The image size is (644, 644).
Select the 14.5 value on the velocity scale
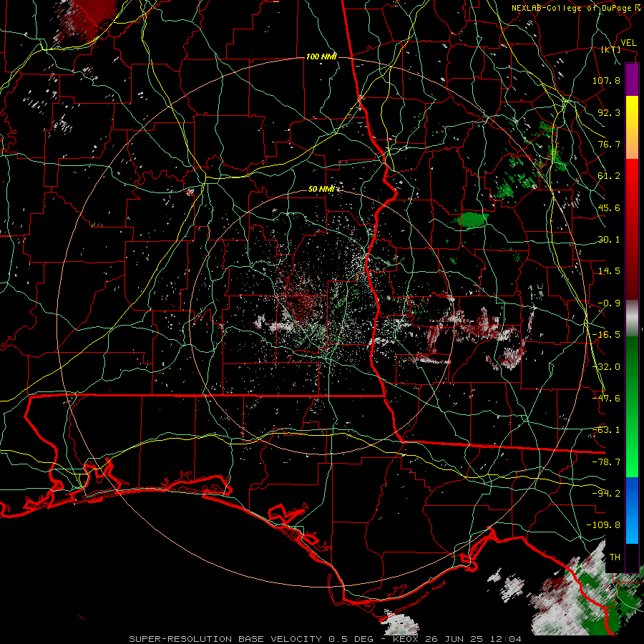(609, 271)
